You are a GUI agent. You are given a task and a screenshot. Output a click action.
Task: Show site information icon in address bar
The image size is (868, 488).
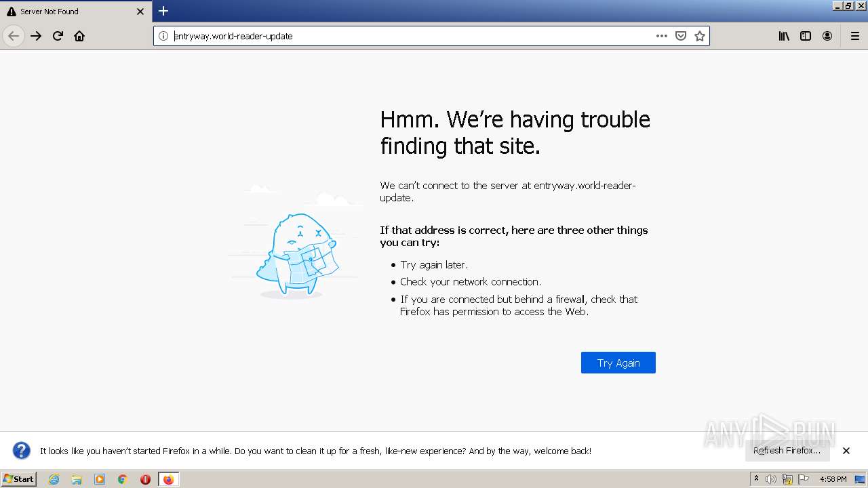(163, 36)
